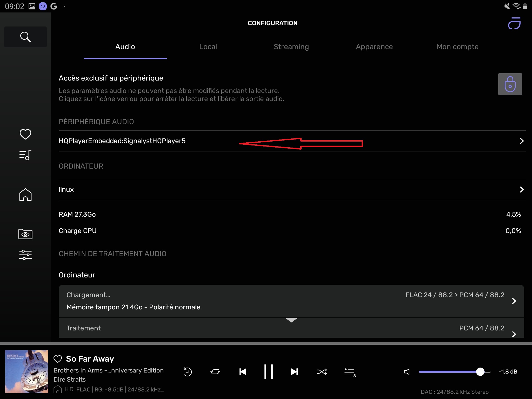Image resolution: width=532 pixels, height=399 pixels.
Task: Switch to the Mon compte tab
Action: (x=457, y=47)
